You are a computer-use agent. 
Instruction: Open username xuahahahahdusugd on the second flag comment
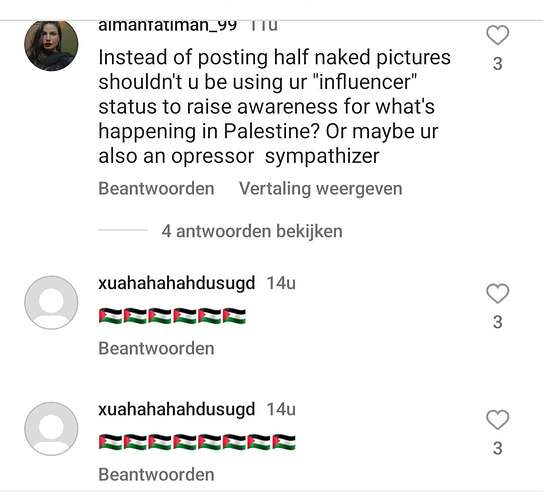[177, 409]
